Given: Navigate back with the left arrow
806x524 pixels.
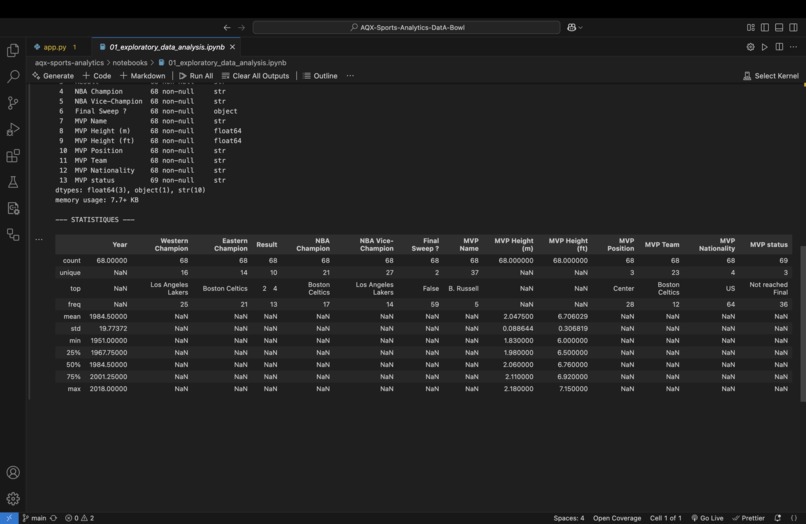Looking at the screenshot, I should point(227,27).
